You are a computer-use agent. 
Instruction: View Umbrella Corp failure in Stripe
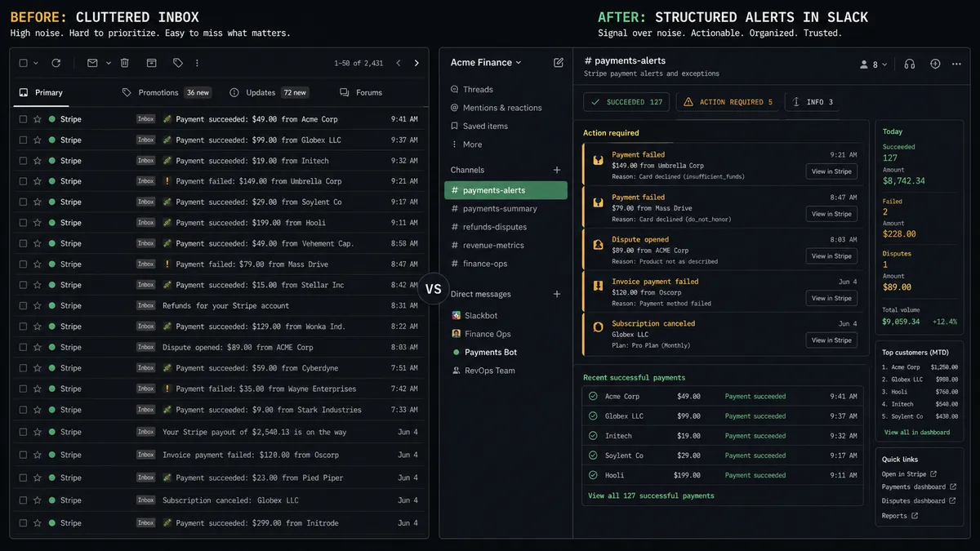831,171
